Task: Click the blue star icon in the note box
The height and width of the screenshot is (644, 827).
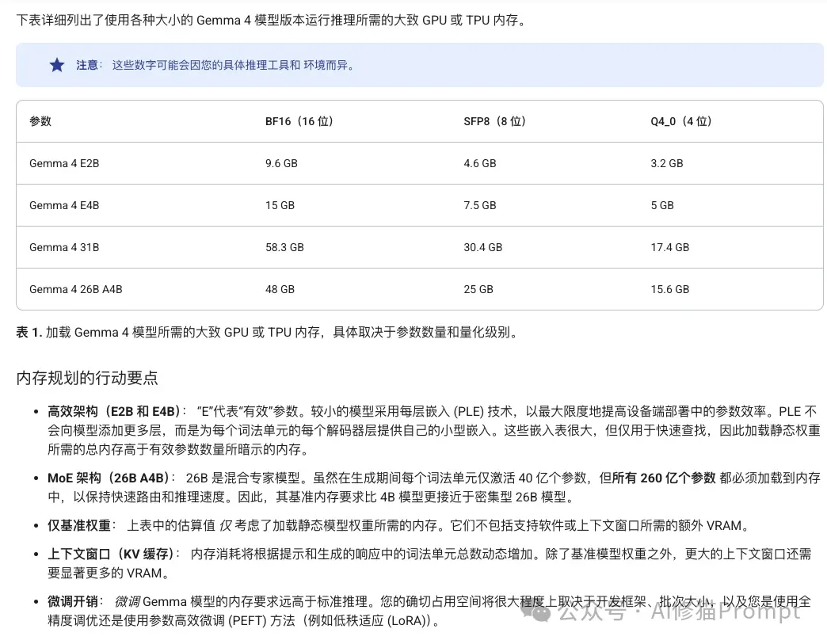Action: [x=56, y=65]
